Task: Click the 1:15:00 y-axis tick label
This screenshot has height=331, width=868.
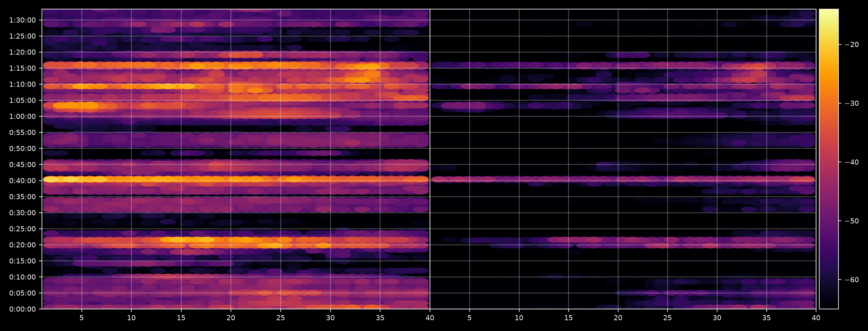Action: pyautogui.click(x=23, y=68)
